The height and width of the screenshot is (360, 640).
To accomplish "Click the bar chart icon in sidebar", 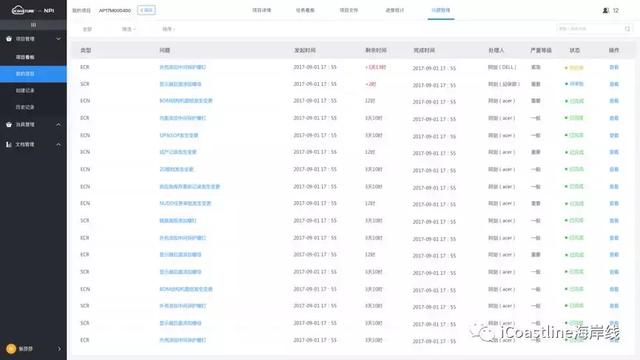I will pos(9,144).
